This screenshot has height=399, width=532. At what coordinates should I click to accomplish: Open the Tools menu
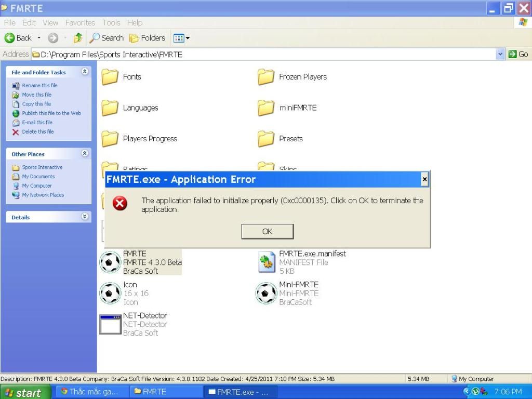(x=111, y=23)
